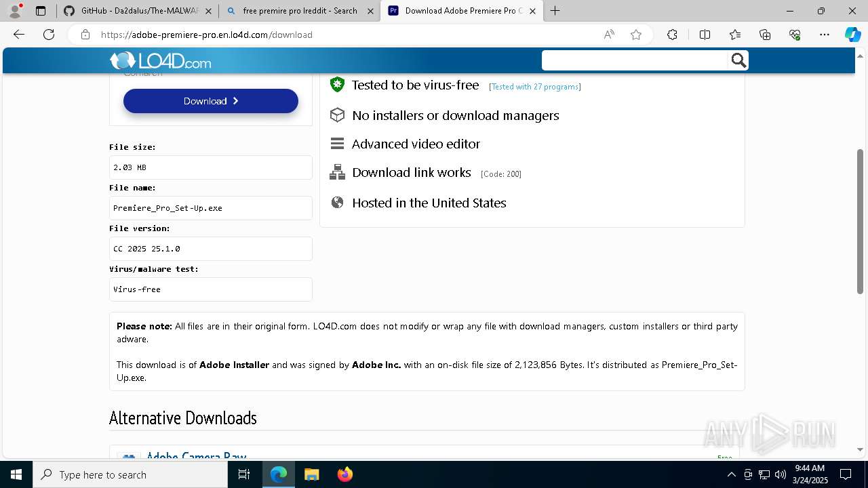Close the GitHub Da2dalus tab

[x=208, y=11]
